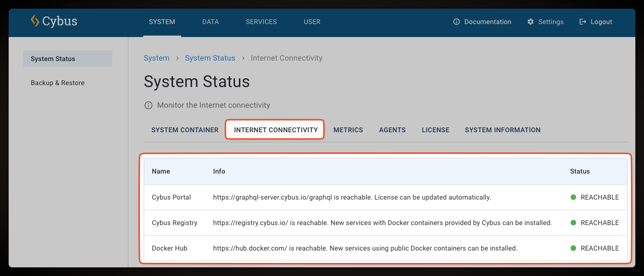The width and height of the screenshot is (644, 276).
Task: Open the License tab
Action: [x=435, y=130]
